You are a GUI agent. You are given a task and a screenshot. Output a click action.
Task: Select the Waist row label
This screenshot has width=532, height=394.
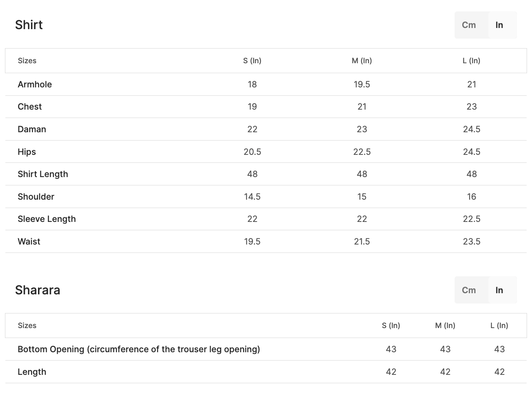click(29, 241)
